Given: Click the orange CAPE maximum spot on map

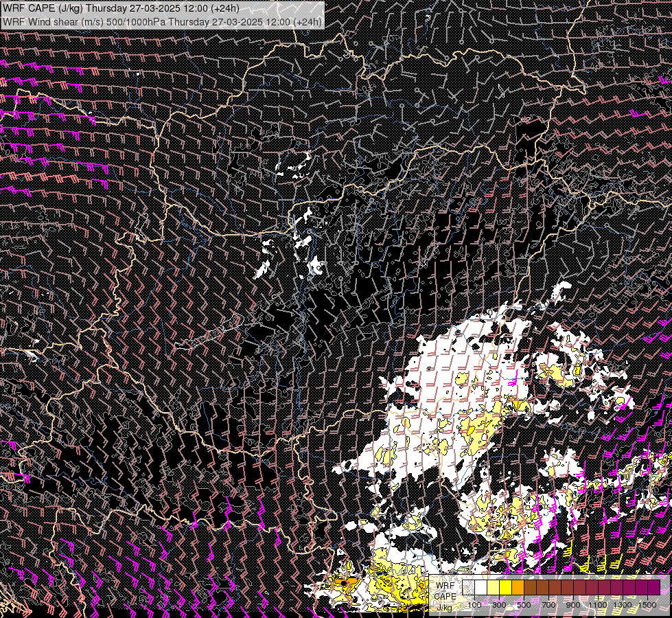Looking at the screenshot, I should pyautogui.click(x=345, y=582).
